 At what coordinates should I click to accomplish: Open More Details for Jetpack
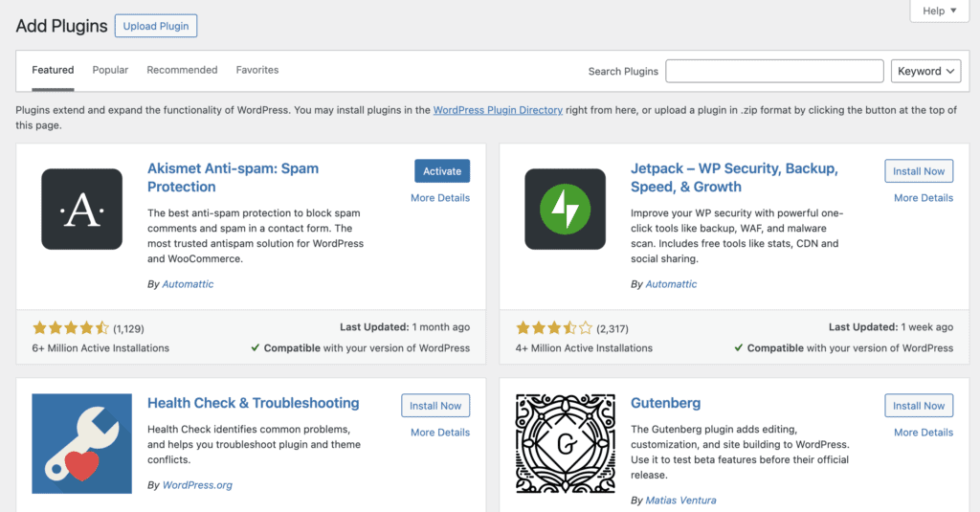(924, 197)
